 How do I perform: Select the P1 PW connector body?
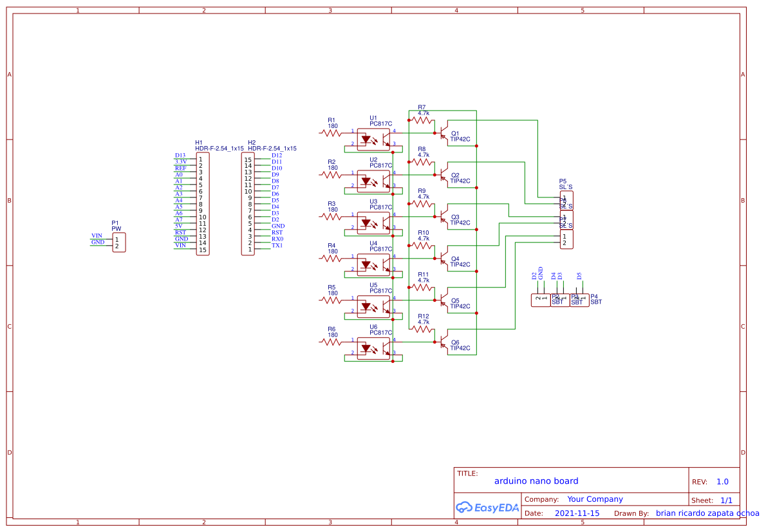tap(119, 243)
